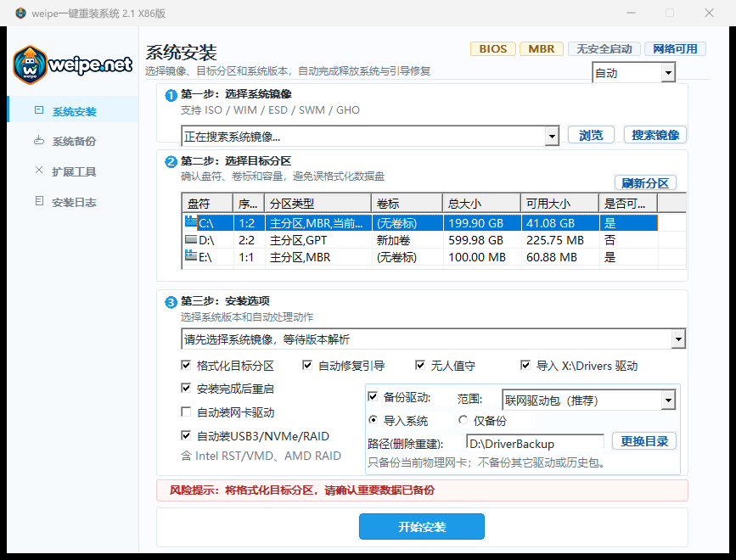This screenshot has height=560, width=736.
Task: Click the 分区类型 column header
Action: [x=317, y=204]
